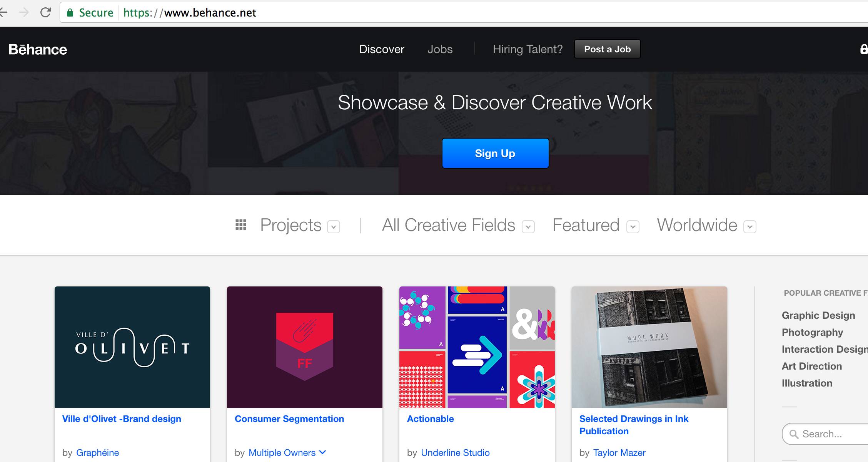The height and width of the screenshot is (462, 868).
Task: Open the Projects dropdown arrow
Action: 334,227
